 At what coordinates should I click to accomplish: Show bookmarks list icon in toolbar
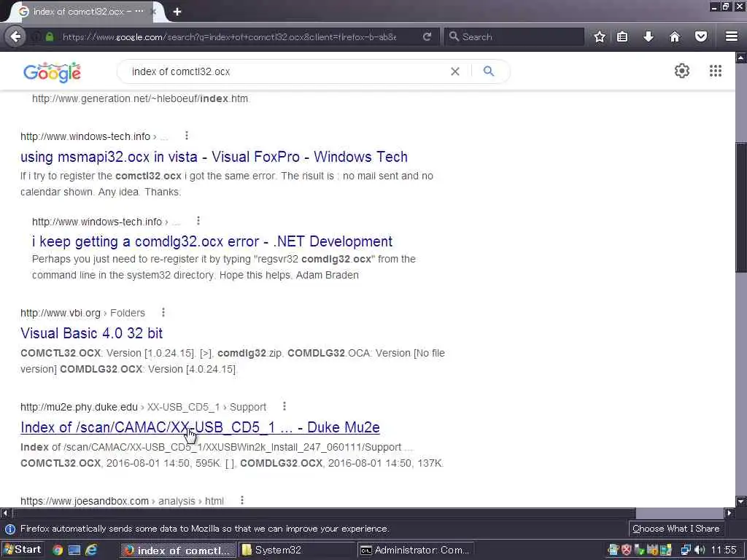[622, 36]
